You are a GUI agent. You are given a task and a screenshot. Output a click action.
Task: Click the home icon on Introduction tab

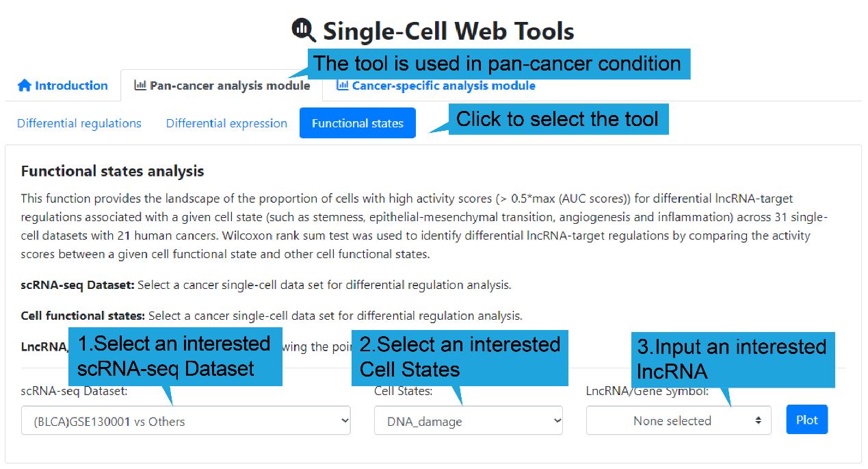[x=25, y=86]
